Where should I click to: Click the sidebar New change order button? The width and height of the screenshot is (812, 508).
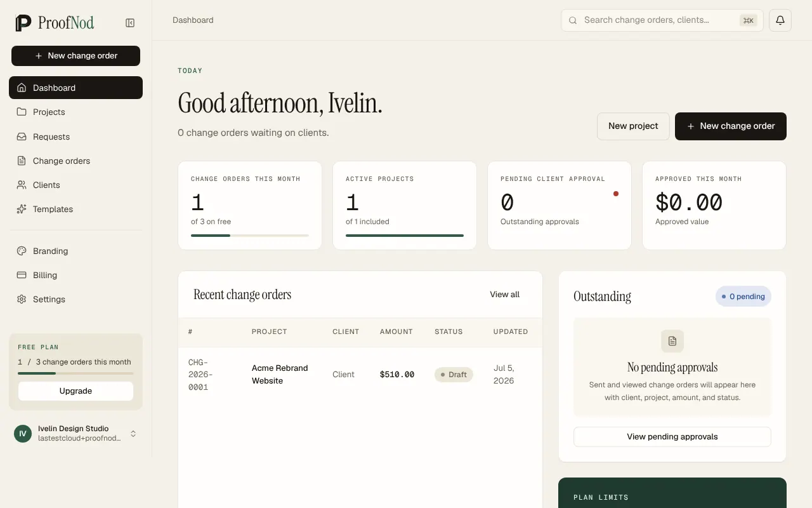[75, 56]
